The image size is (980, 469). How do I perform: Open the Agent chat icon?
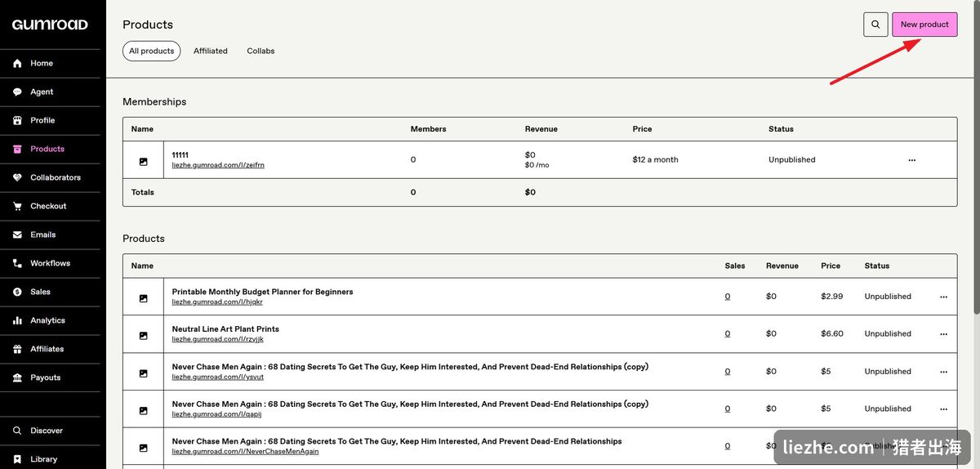tap(17, 92)
